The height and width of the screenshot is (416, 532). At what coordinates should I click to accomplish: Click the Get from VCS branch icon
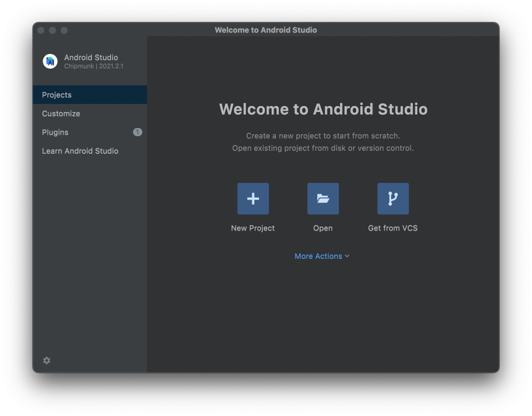(x=393, y=199)
